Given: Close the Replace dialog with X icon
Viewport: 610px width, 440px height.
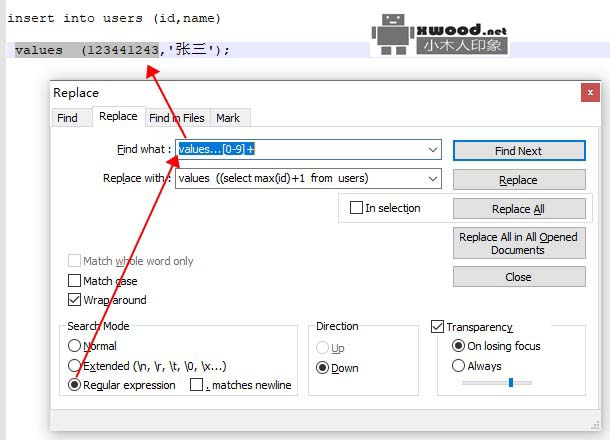Looking at the screenshot, I should (x=588, y=92).
